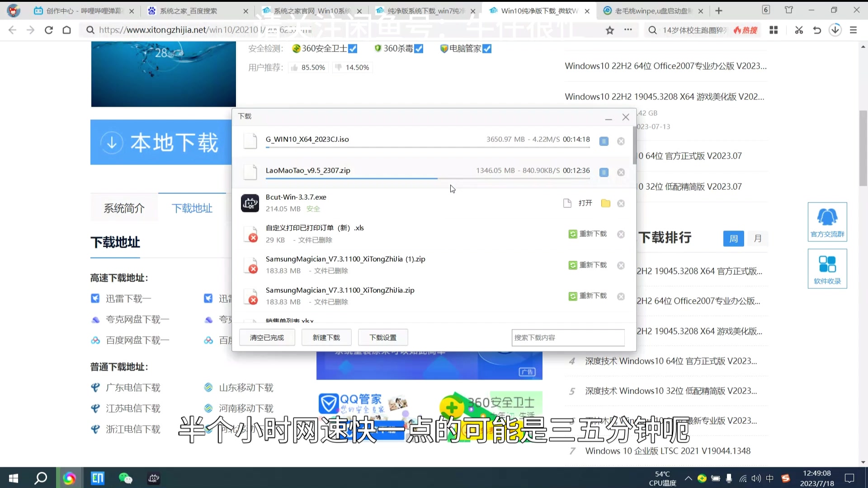Click scissors screenshot tool icon
Viewport: 868px width, 488px height.
pyautogui.click(x=799, y=30)
